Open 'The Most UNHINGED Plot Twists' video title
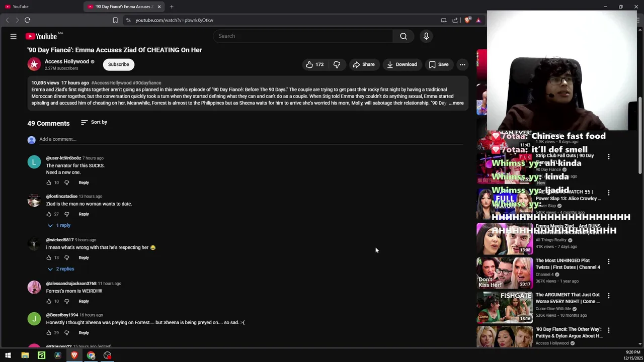This screenshot has height=362, width=644. coord(568,264)
